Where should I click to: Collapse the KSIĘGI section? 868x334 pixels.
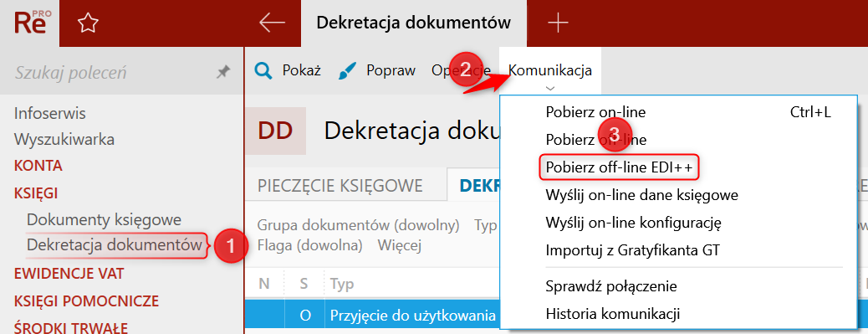point(36,193)
